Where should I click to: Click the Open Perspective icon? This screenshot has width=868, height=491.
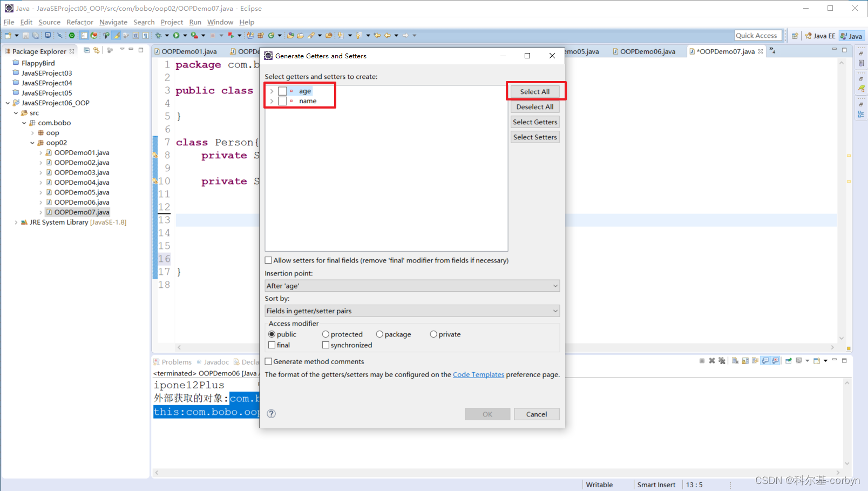click(x=795, y=36)
